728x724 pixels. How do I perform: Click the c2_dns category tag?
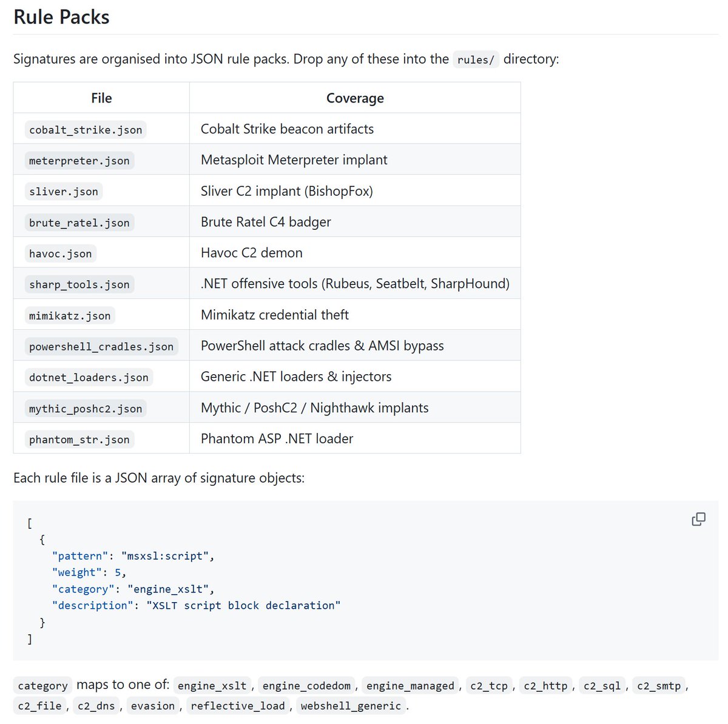pyautogui.click(x=96, y=706)
